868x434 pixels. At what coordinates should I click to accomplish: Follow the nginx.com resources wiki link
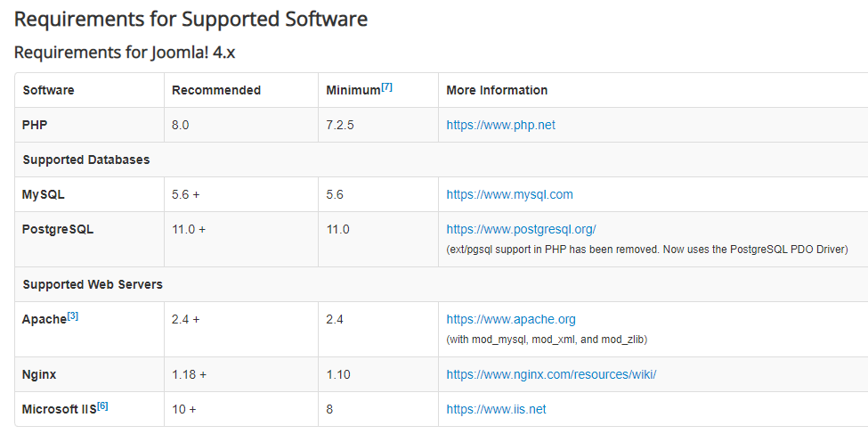(x=551, y=374)
